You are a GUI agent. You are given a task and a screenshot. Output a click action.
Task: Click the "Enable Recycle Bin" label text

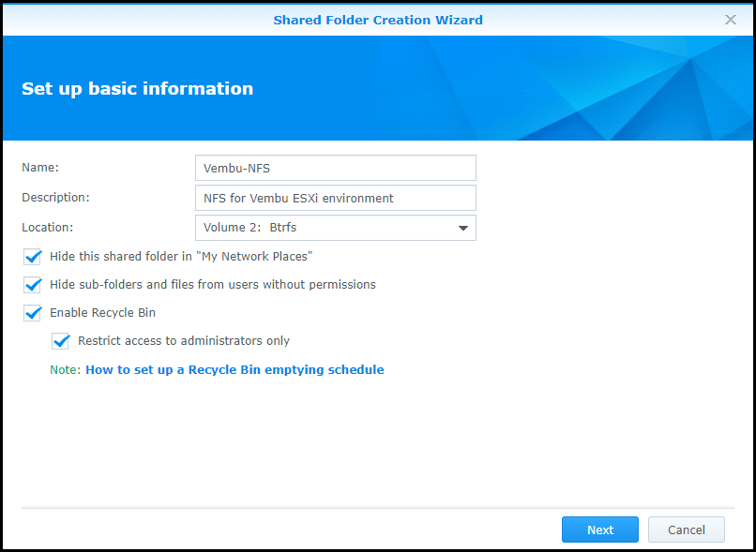pyautogui.click(x=102, y=313)
